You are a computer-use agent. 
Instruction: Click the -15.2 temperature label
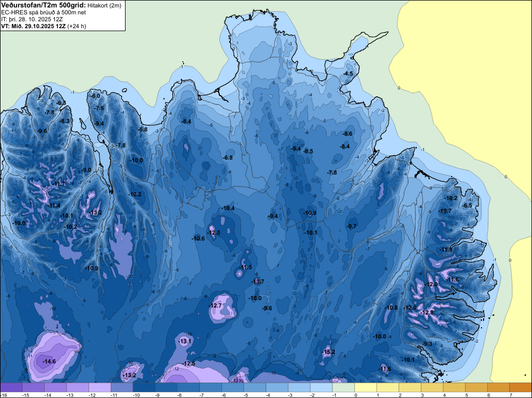coord(328,352)
